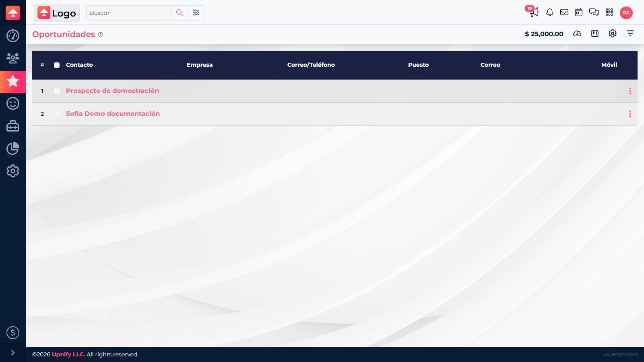Click the cloud download export icon
The width and height of the screenshot is (644, 362).
coord(577,33)
